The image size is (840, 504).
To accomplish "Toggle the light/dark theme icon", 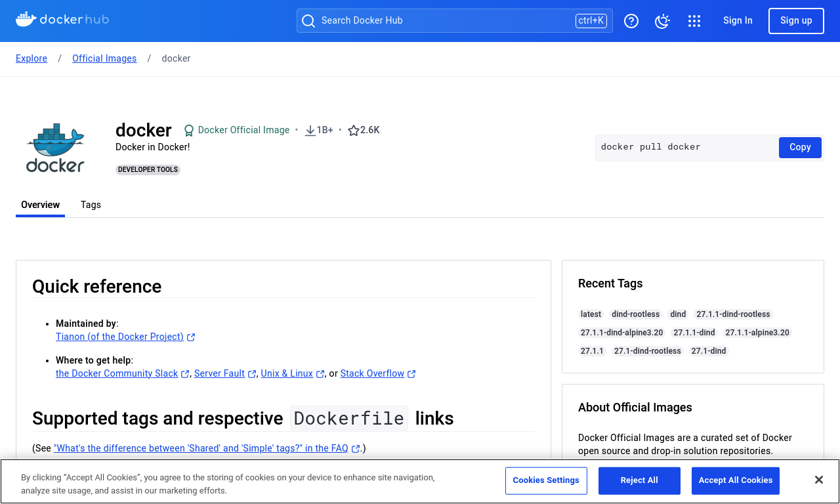I will [663, 21].
